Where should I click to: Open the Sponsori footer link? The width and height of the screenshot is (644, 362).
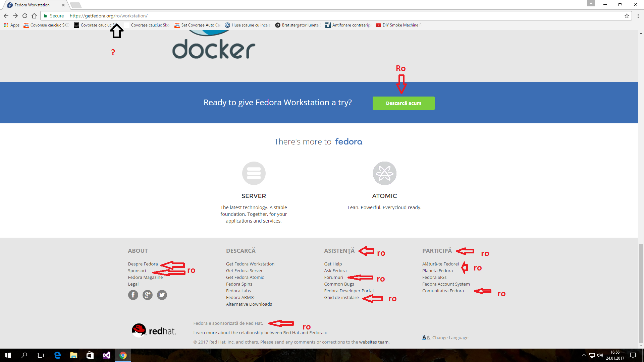137,271
